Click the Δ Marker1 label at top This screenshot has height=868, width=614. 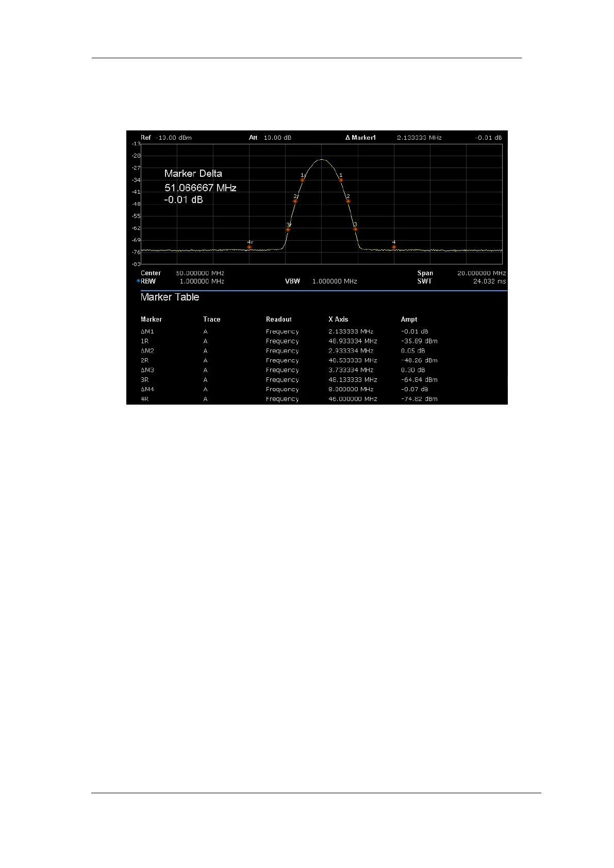coord(361,138)
